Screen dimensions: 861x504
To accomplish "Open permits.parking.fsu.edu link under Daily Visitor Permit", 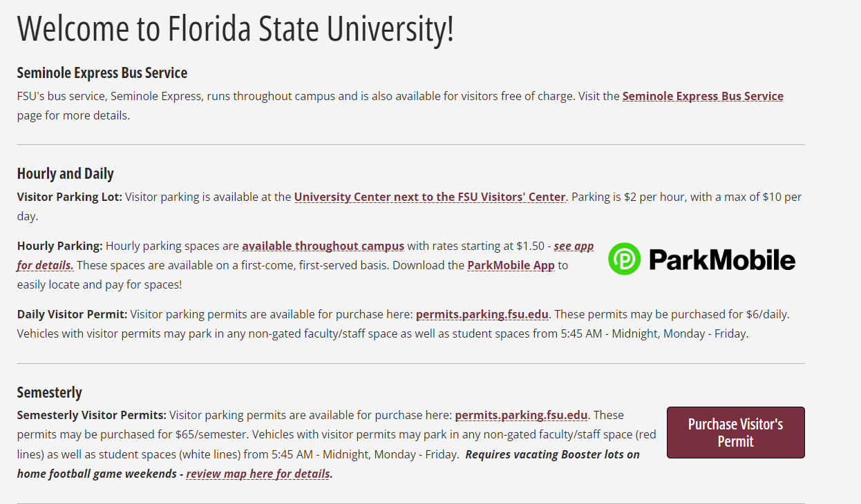I will click(482, 314).
